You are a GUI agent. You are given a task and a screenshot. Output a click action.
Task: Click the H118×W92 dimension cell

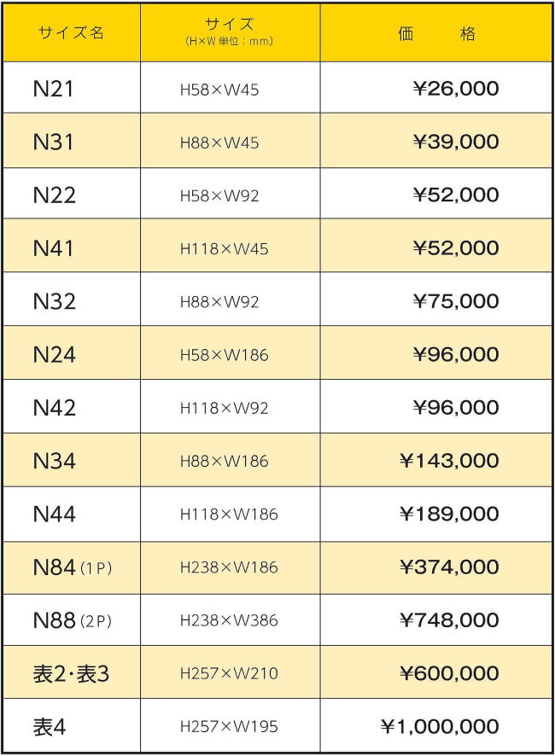[224, 408]
